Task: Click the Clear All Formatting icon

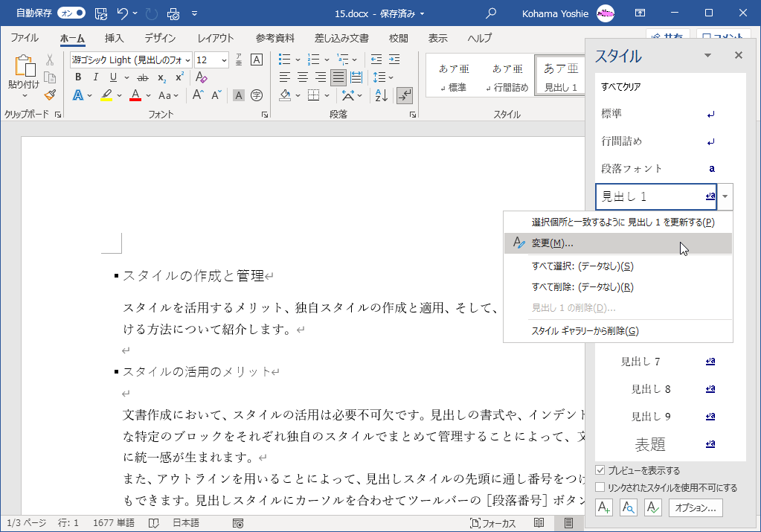Action: pyautogui.click(x=201, y=77)
